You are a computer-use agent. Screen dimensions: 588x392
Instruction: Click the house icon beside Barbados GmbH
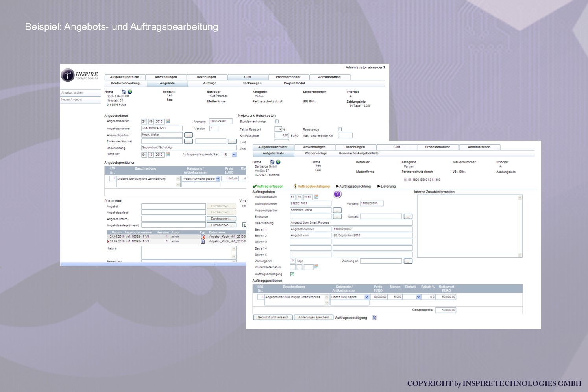point(272,162)
